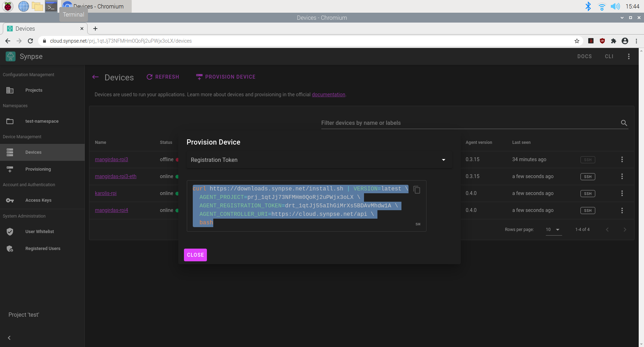Open Projects from the sidebar icon
The height and width of the screenshot is (347, 644).
point(10,90)
